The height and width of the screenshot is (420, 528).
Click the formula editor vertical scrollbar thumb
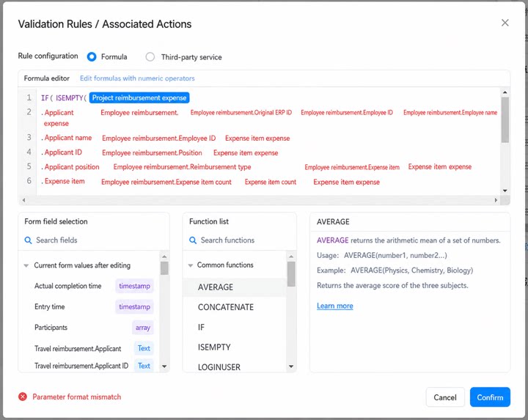[x=505, y=119]
